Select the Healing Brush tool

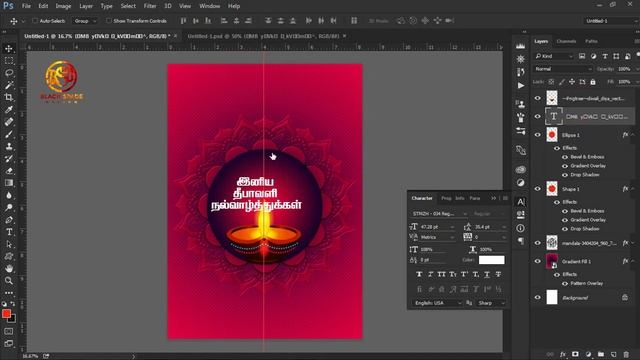pyautogui.click(x=9, y=122)
